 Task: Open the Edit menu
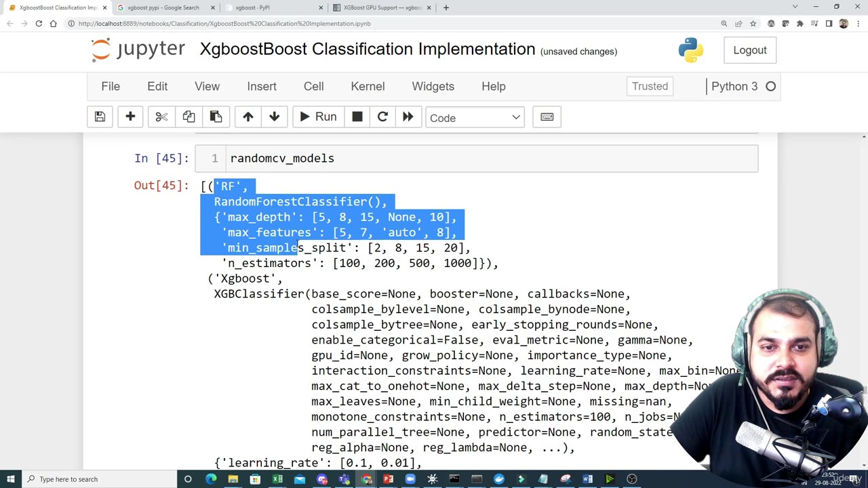(x=157, y=86)
